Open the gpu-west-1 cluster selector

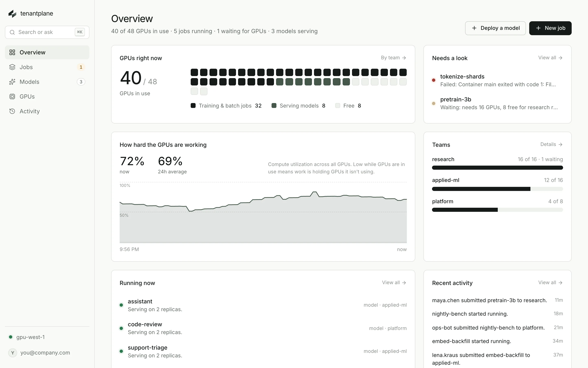point(47,337)
